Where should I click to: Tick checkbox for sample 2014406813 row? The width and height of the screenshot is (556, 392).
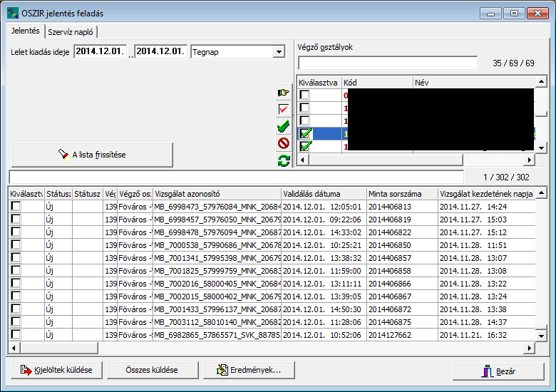pyautogui.click(x=16, y=206)
